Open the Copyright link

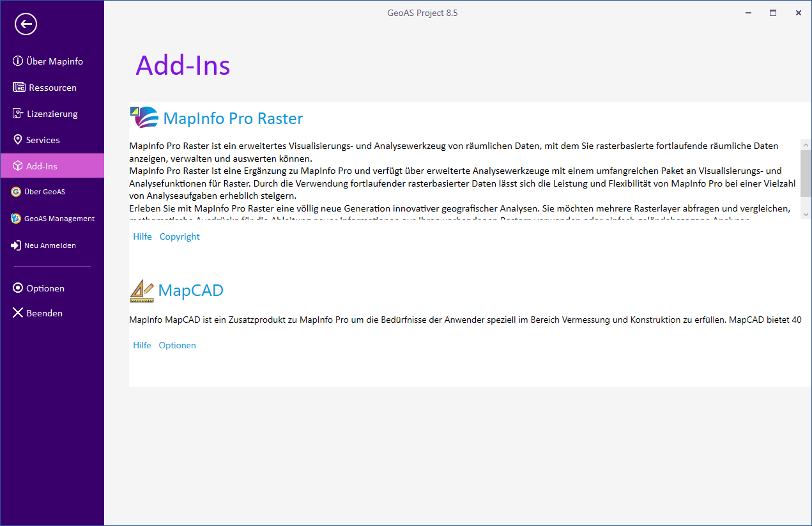pyautogui.click(x=180, y=236)
